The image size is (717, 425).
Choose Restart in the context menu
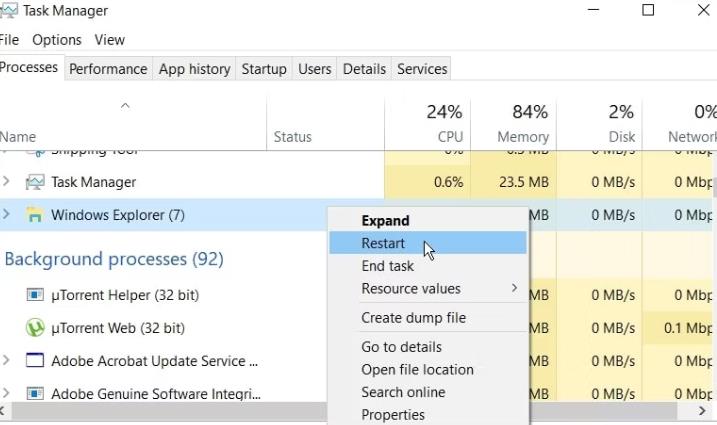(428, 243)
